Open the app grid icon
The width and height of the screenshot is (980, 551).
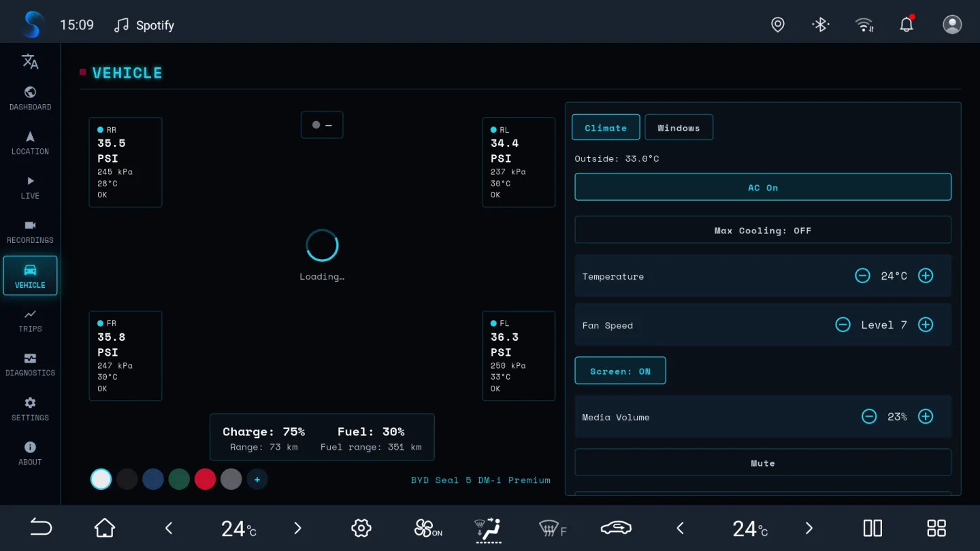[936, 528]
